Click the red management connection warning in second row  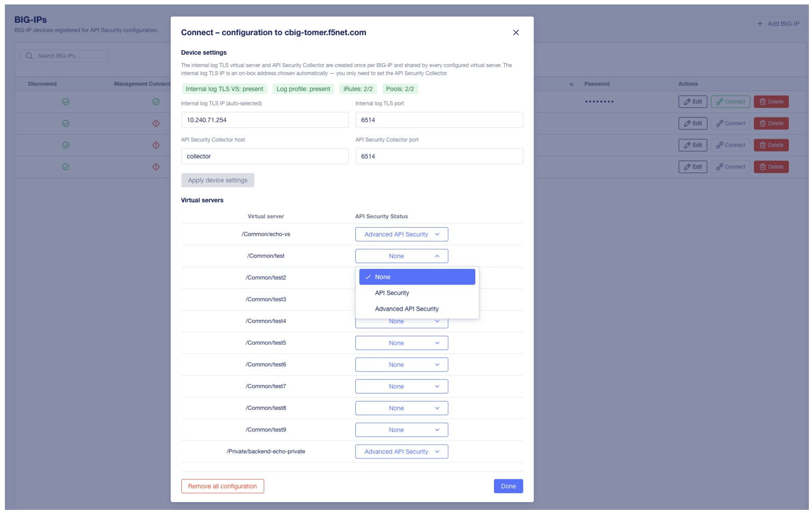156,124
